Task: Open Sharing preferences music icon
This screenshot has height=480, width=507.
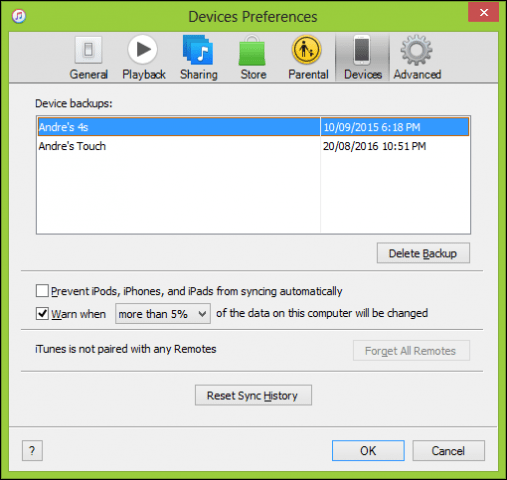Action: [198, 50]
